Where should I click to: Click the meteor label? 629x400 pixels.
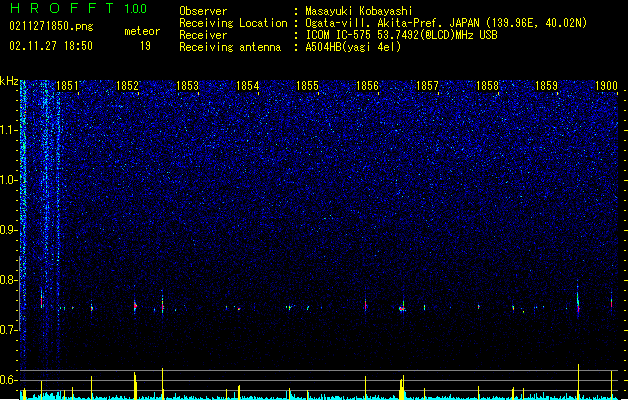142,31
